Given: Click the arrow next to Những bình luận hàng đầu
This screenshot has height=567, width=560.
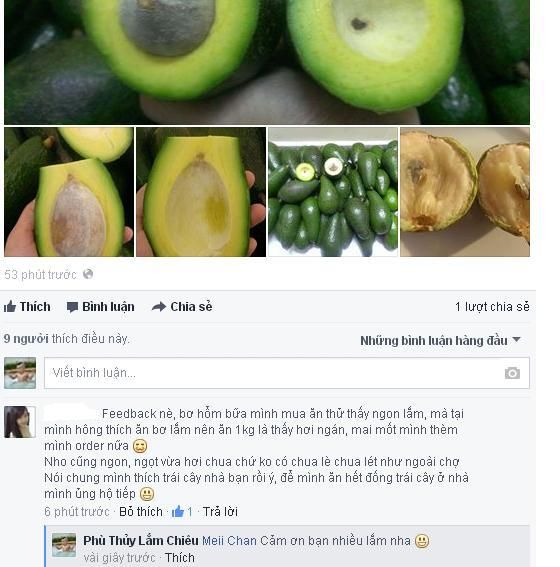Looking at the screenshot, I should click(x=517, y=340).
